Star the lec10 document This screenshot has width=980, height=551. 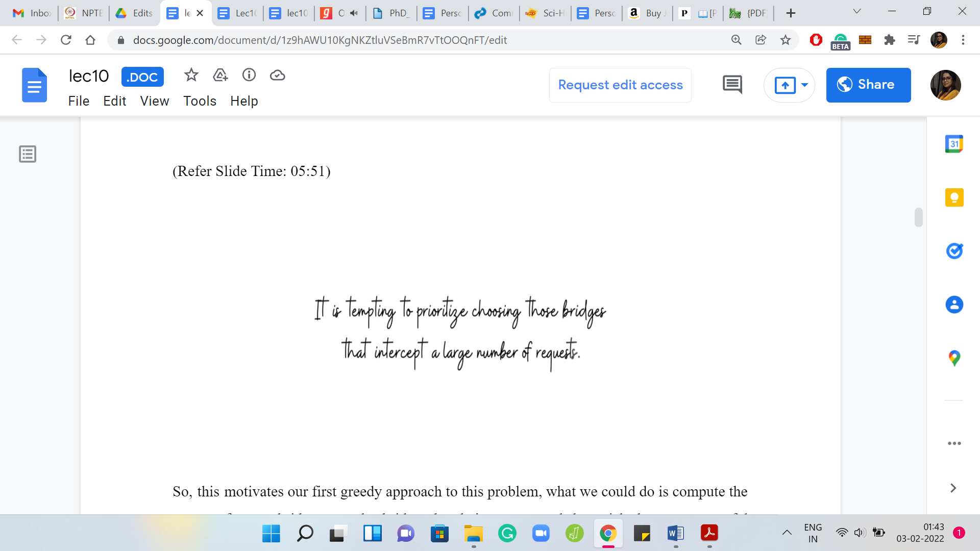(x=191, y=76)
